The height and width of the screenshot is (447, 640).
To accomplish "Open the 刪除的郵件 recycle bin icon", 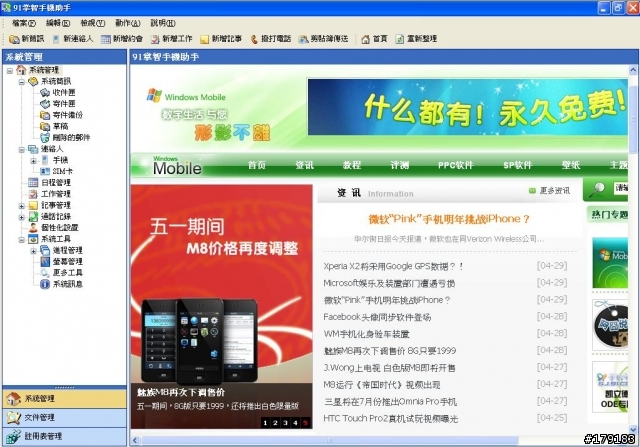I will pos(45,138).
